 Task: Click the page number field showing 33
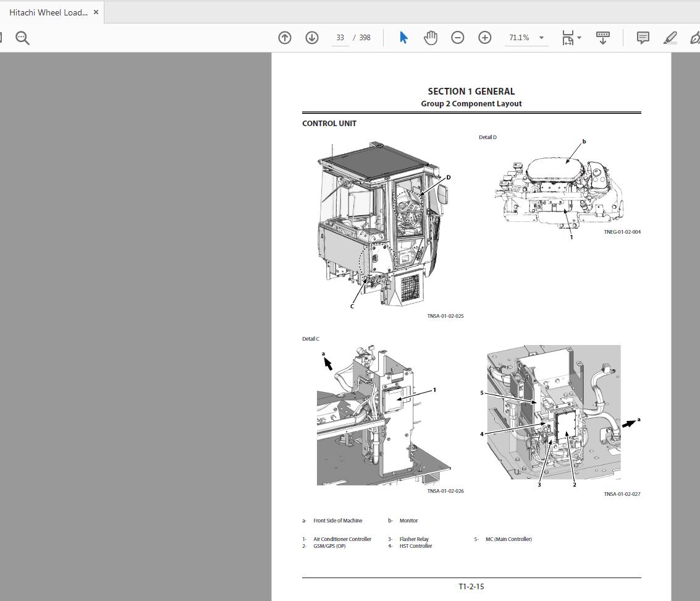[339, 38]
